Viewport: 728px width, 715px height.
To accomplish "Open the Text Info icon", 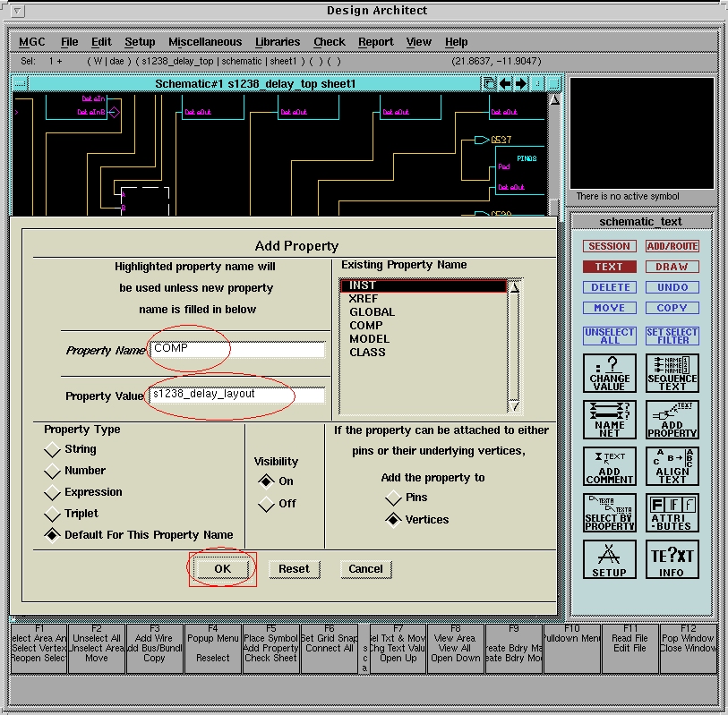I will coord(672,559).
